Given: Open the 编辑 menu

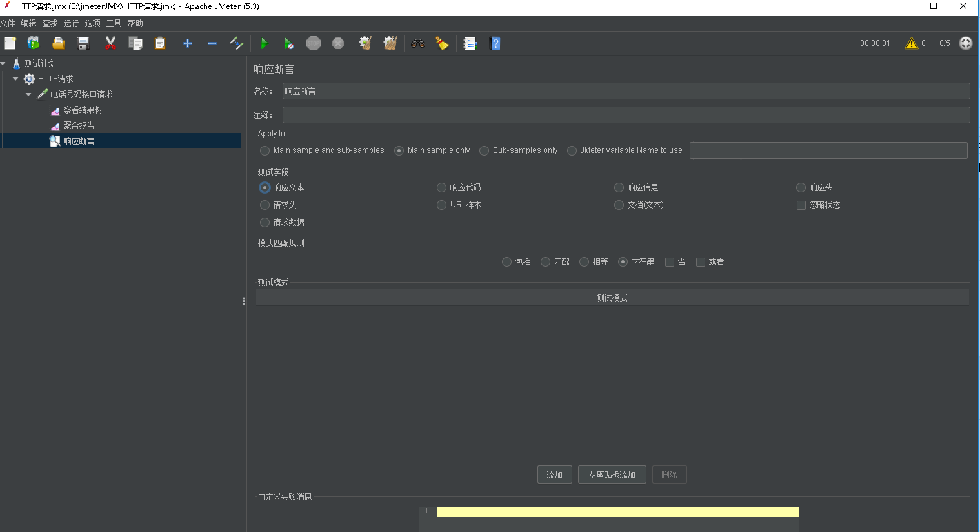Looking at the screenshot, I should tap(28, 23).
